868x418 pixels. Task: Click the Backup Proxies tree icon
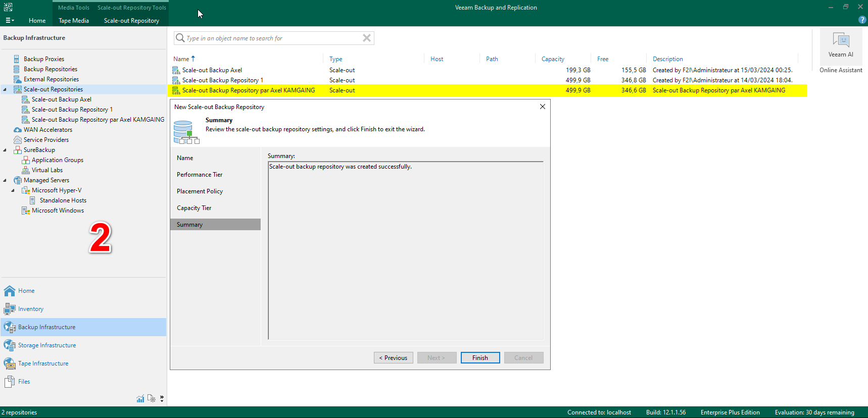point(17,59)
